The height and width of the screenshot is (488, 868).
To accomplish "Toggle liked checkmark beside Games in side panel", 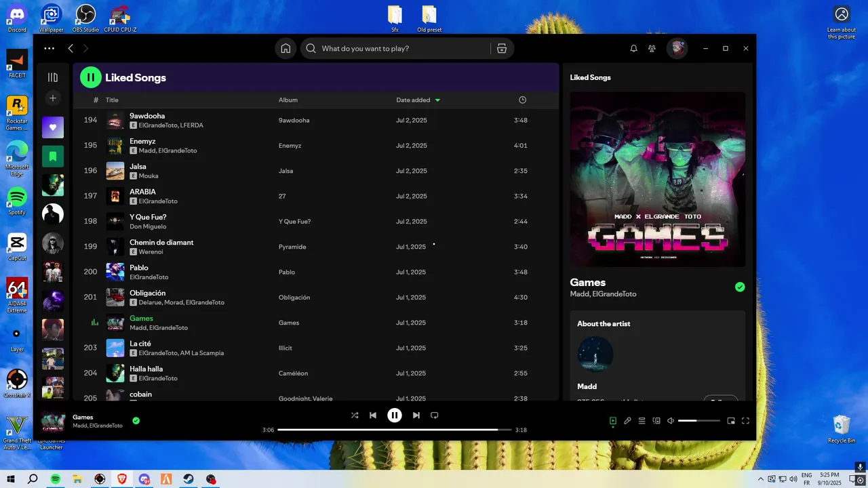I will tap(740, 287).
